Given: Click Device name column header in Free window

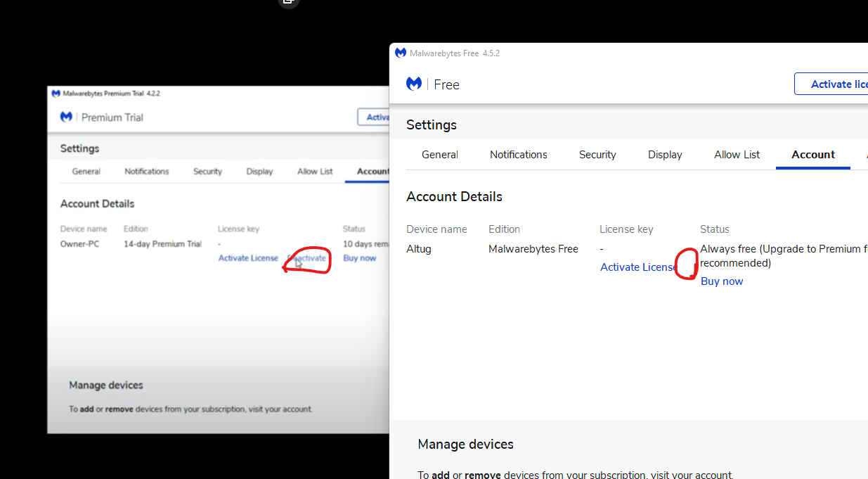Looking at the screenshot, I should coord(436,229).
